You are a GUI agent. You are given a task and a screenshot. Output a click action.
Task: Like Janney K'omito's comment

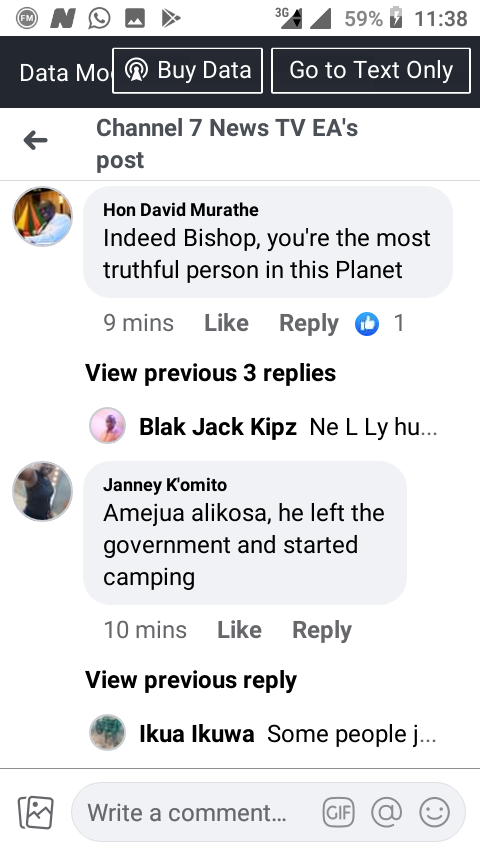coord(239,630)
